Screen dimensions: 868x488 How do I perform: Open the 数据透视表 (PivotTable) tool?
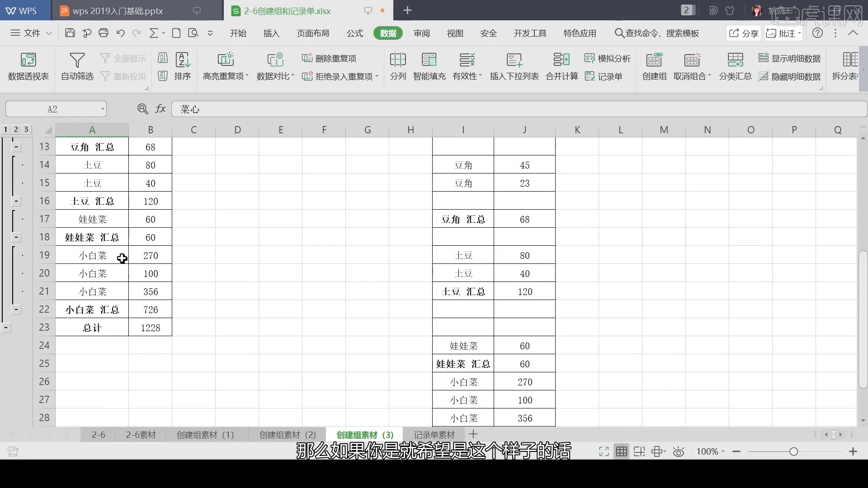[x=28, y=66]
